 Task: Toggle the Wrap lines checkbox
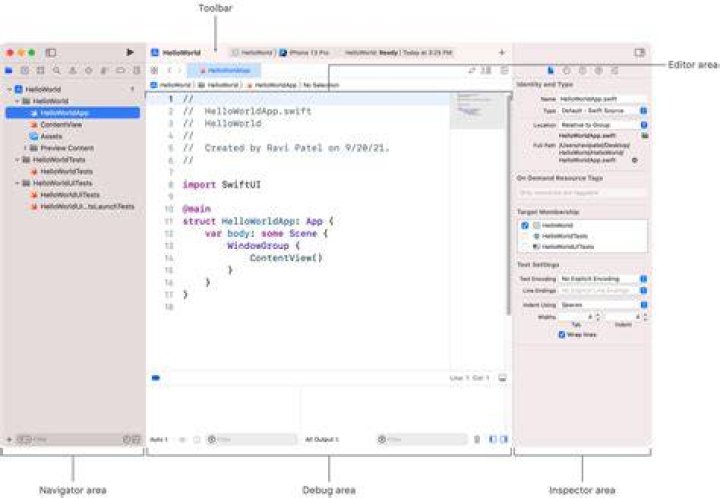pyautogui.click(x=562, y=335)
